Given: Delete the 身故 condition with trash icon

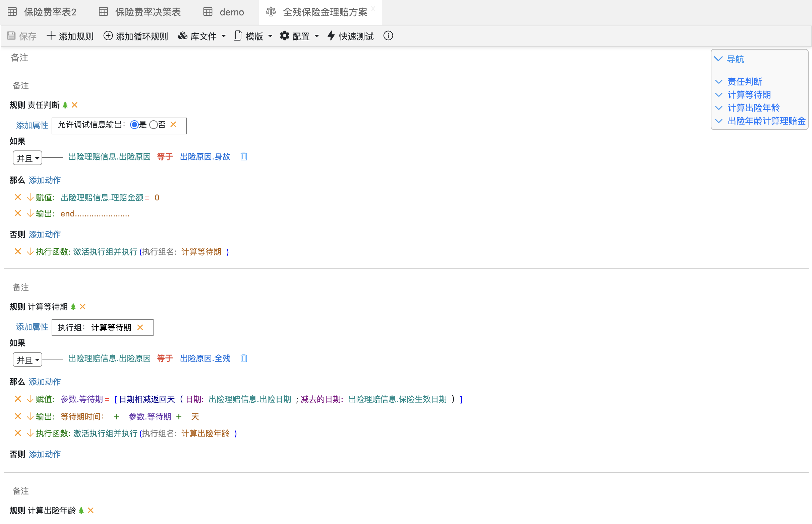Looking at the screenshot, I should click(244, 156).
